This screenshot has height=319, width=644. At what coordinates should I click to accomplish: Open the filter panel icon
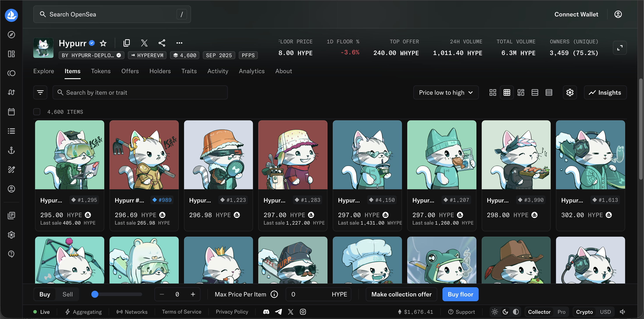click(40, 92)
